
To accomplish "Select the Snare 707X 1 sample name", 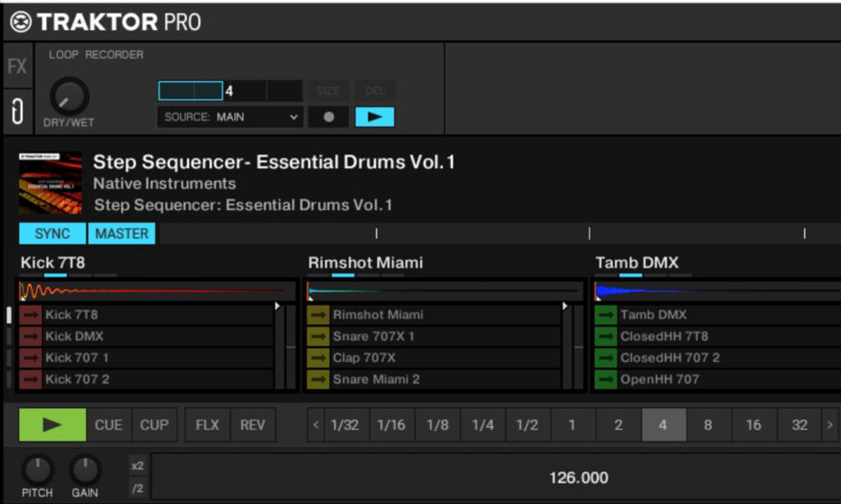I will 374,337.
